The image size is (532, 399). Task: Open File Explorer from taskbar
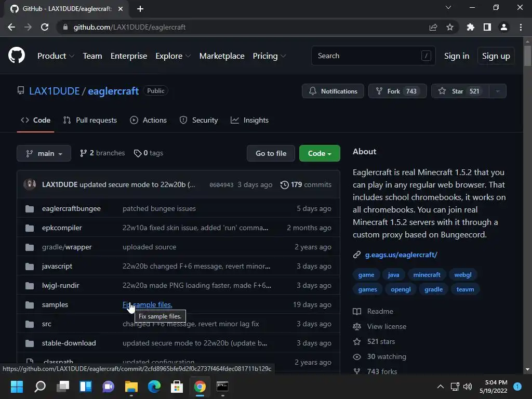[x=131, y=387]
